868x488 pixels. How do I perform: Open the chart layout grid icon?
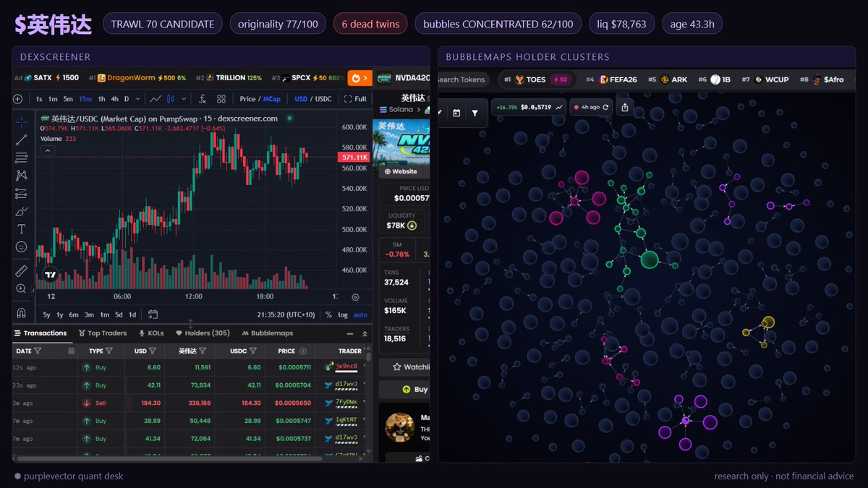221,99
